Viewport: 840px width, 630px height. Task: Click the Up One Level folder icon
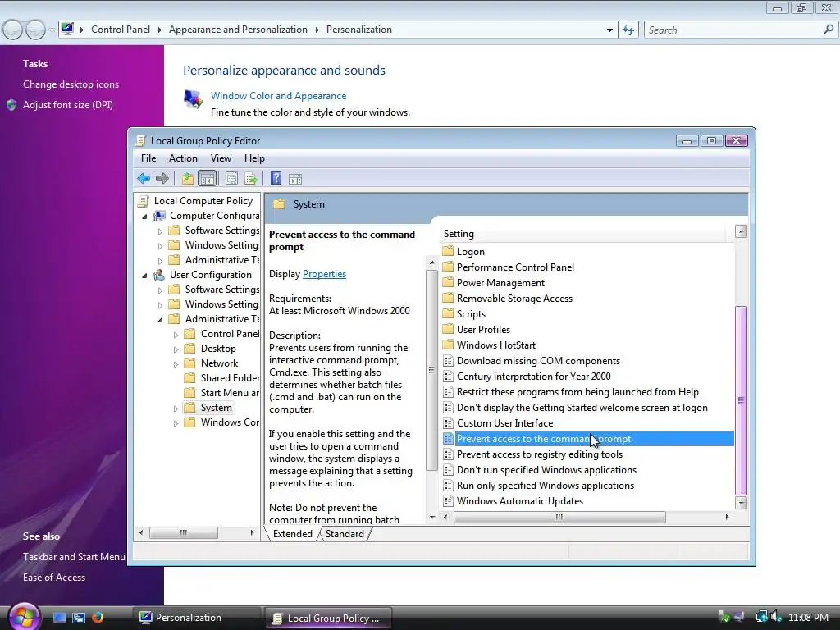[188, 178]
